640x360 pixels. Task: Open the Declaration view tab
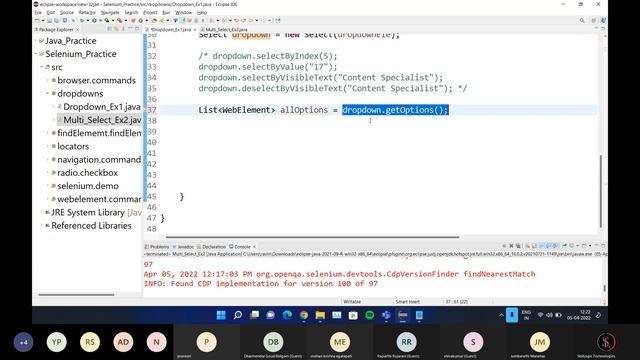tap(211, 247)
